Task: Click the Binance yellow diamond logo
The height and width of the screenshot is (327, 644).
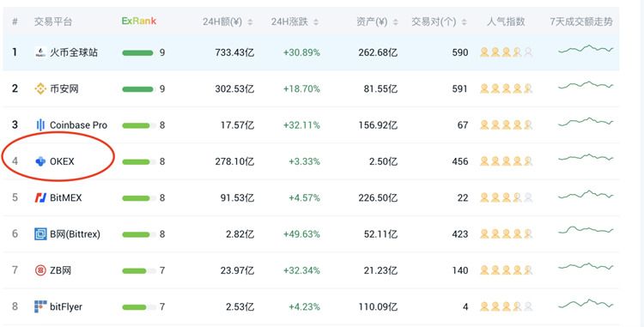Action: (x=40, y=88)
